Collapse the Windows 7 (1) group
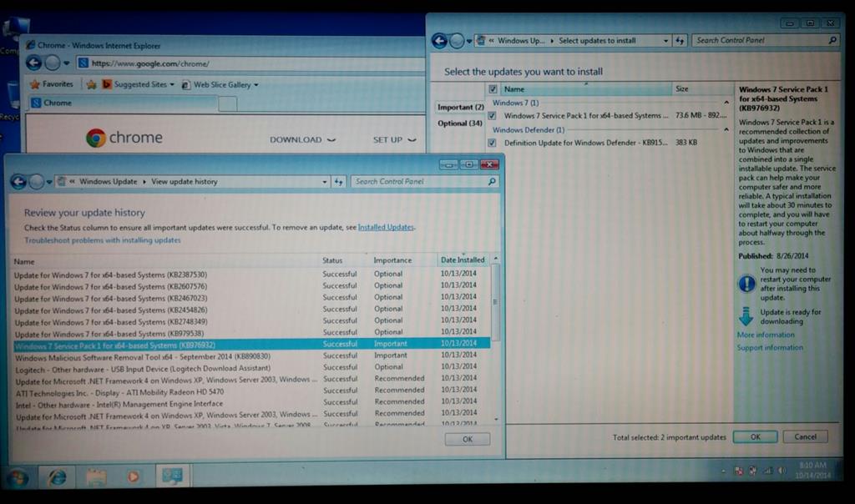This screenshot has width=855, height=504. click(726, 103)
